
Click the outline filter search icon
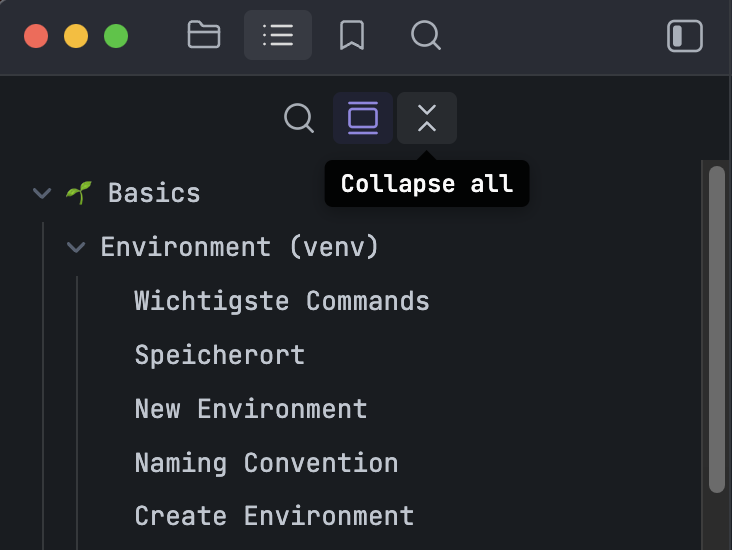click(299, 118)
